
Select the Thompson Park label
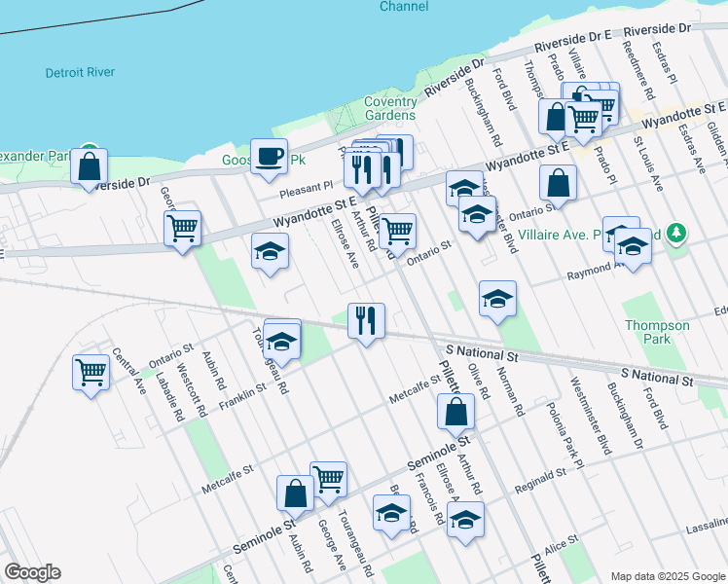coord(658,332)
